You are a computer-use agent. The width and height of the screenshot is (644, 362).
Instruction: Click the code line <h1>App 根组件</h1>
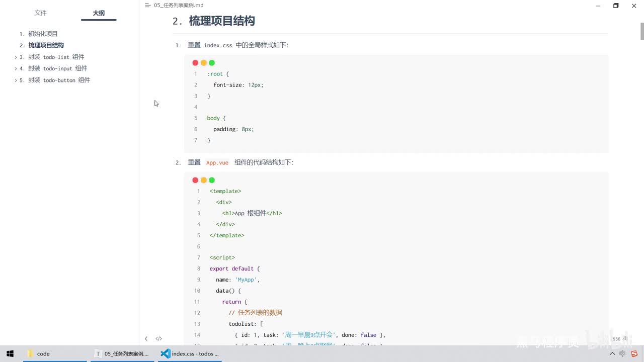[x=252, y=213]
